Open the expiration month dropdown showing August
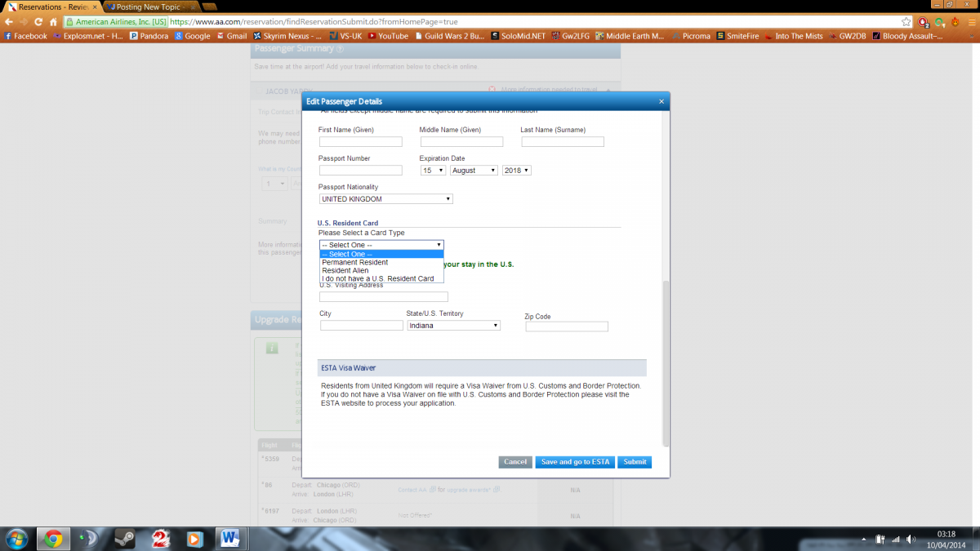980x551 pixels. click(474, 170)
